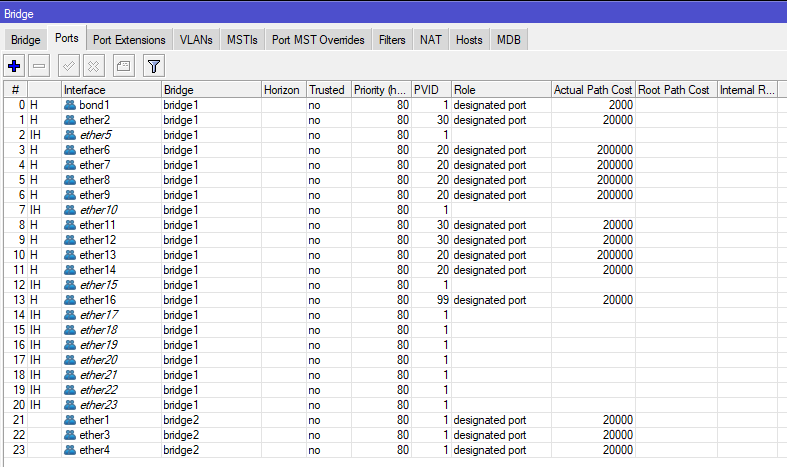Select the ether22 row text
The height and width of the screenshot is (467, 787).
tap(98, 390)
